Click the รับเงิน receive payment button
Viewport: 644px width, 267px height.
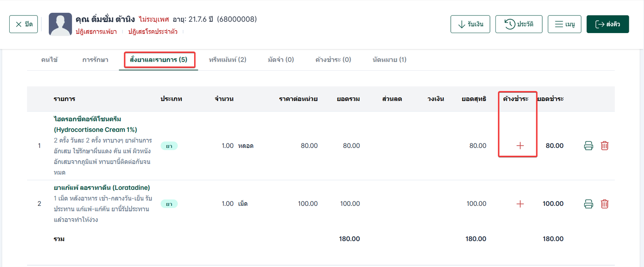[470, 24]
